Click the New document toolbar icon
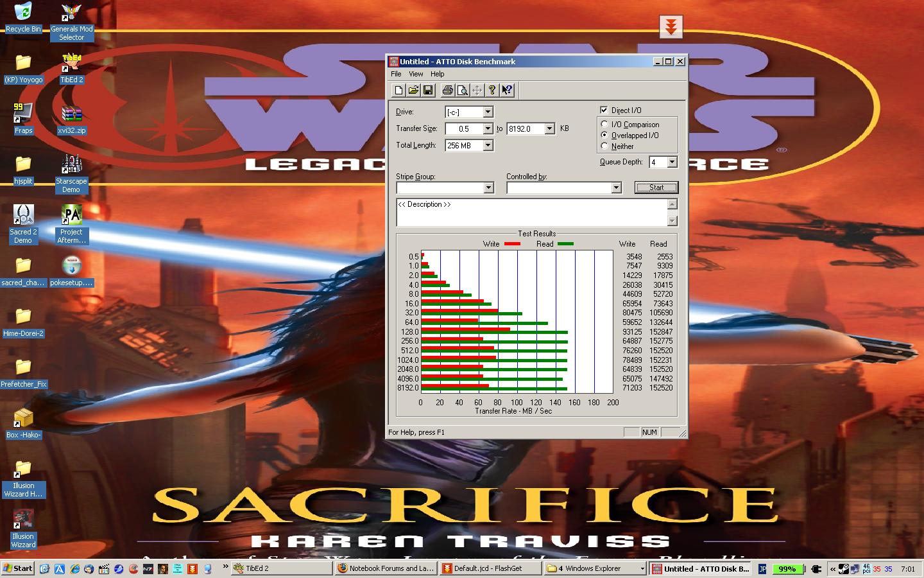This screenshot has height=578, width=924. (x=398, y=91)
